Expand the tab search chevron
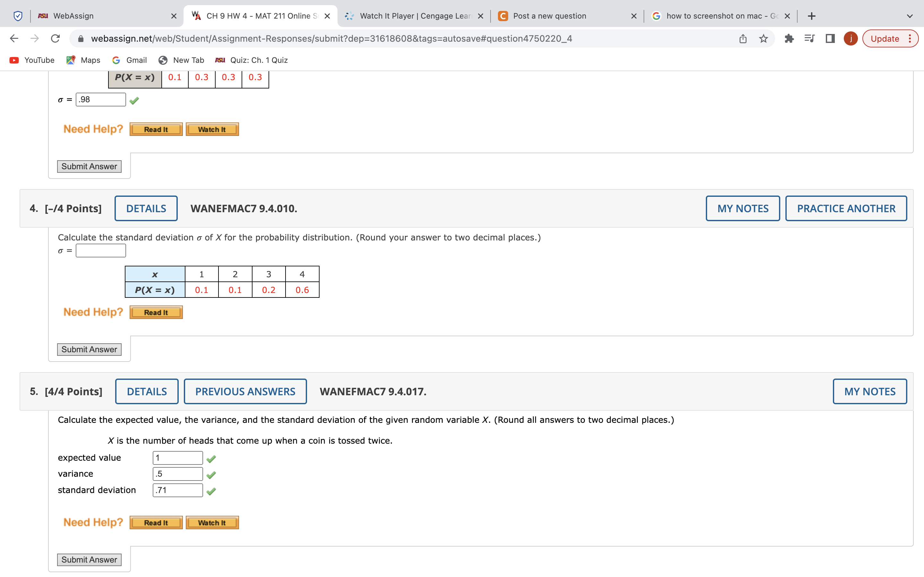The width and height of the screenshot is (924, 577). click(x=910, y=16)
